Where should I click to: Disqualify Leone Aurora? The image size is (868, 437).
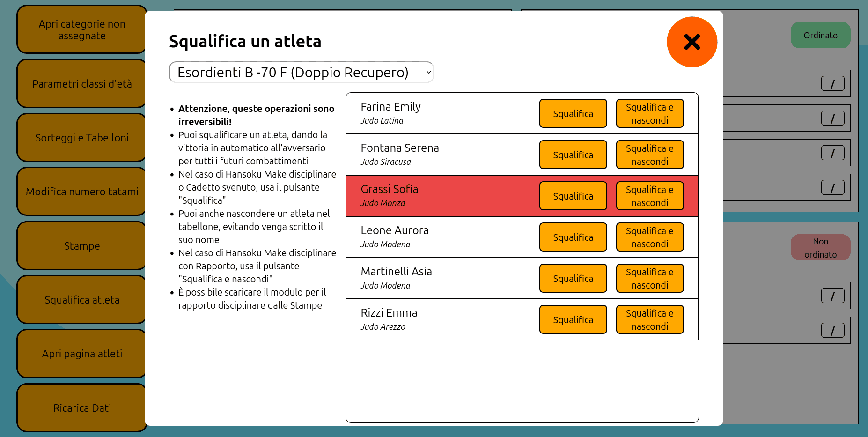click(573, 237)
